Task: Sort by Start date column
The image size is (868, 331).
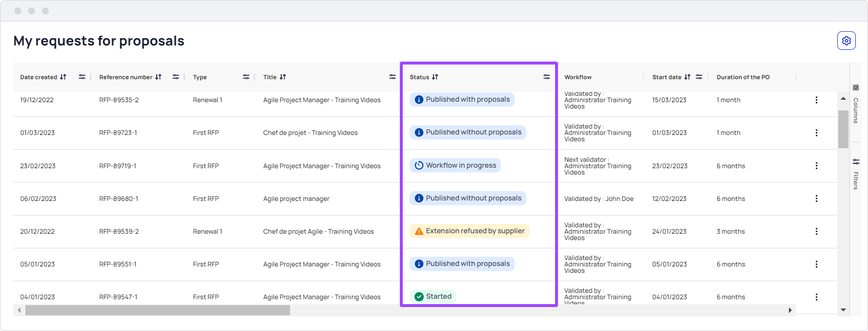Action: pos(687,77)
